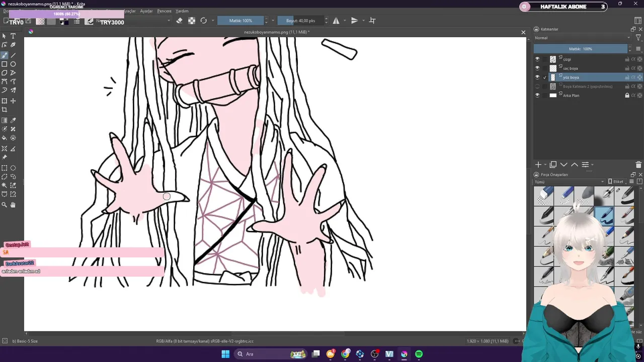
Task: Select the Move tool
Action: point(13,101)
